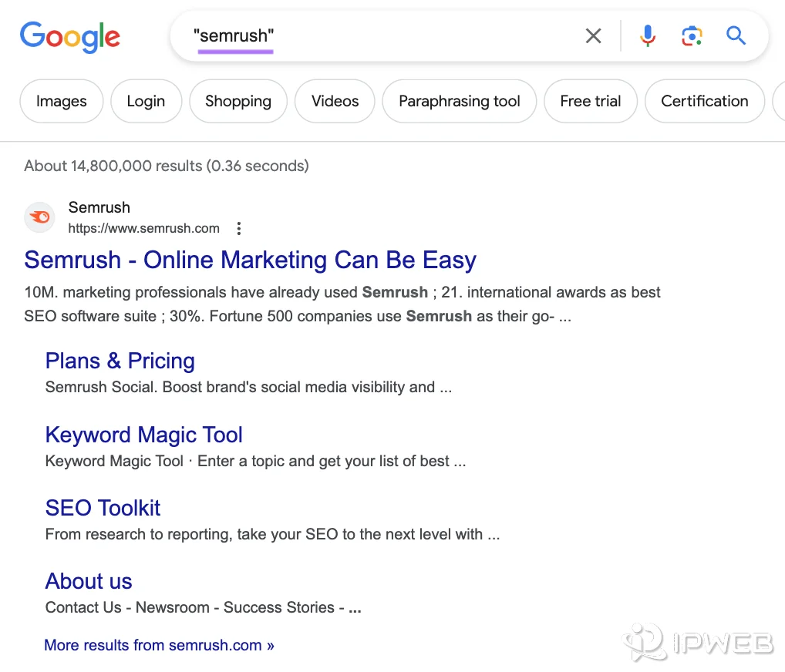
Task: Open the About us sitelink
Action: pyautogui.click(x=89, y=581)
